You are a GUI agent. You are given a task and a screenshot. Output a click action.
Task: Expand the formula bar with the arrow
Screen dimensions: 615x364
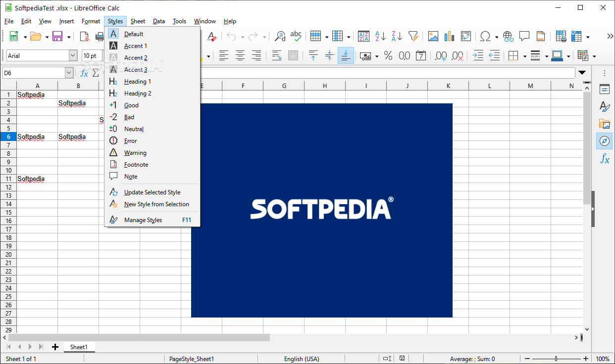click(x=583, y=73)
